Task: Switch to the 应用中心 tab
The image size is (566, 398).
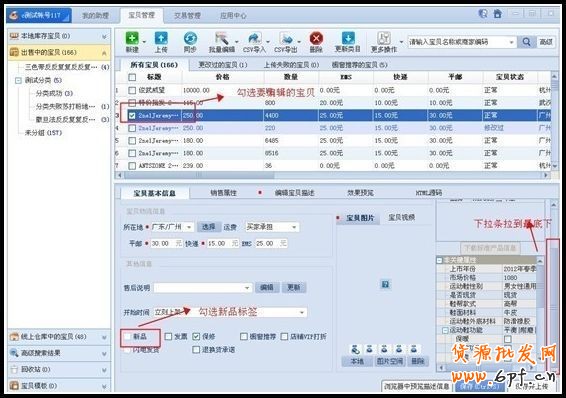Action: [x=233, y=16]
